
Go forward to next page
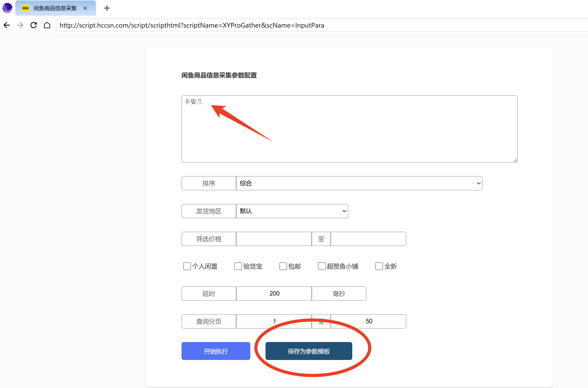pos(20,25)
